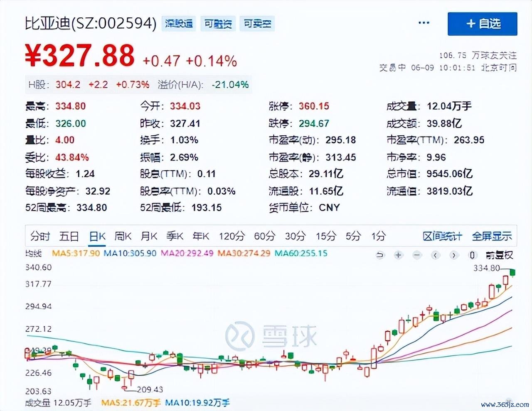
Task: Click the volume MA10:19.92万手 label
Action: [197, 403]
